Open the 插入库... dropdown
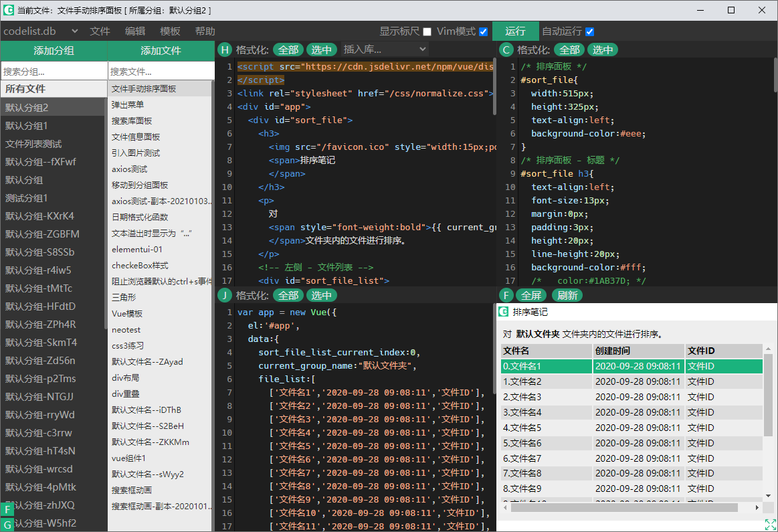Image resolution: width=778 pixels, height=532 pixels. click(x=385, y=49)
